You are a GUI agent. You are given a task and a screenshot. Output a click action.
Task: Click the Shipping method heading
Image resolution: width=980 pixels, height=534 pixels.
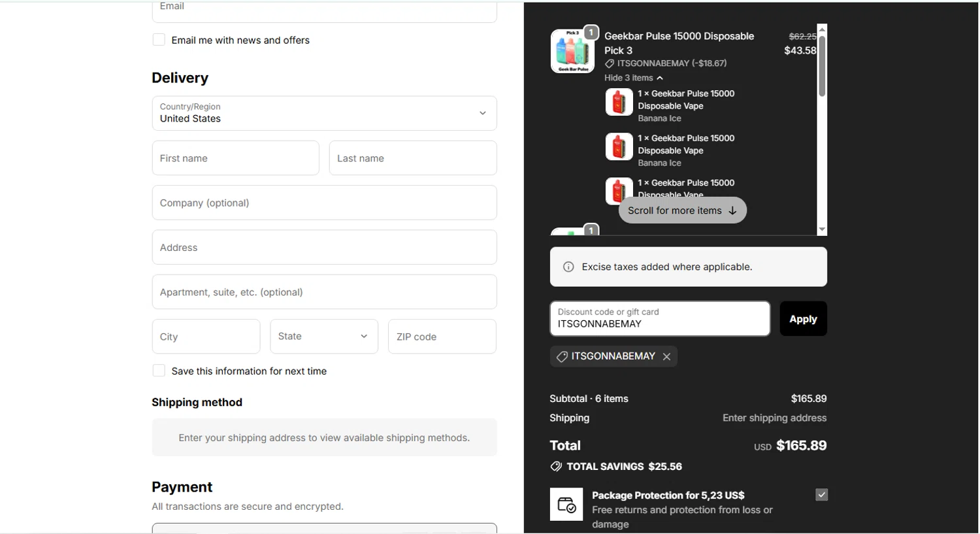tap(197, 403)
